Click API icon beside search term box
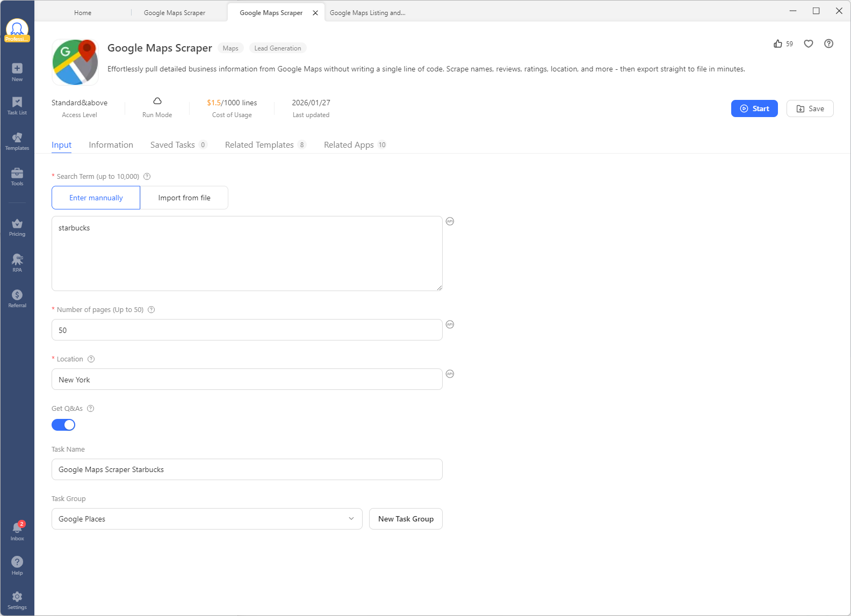Viewport: 851px width, 616px height. [450, 221]
